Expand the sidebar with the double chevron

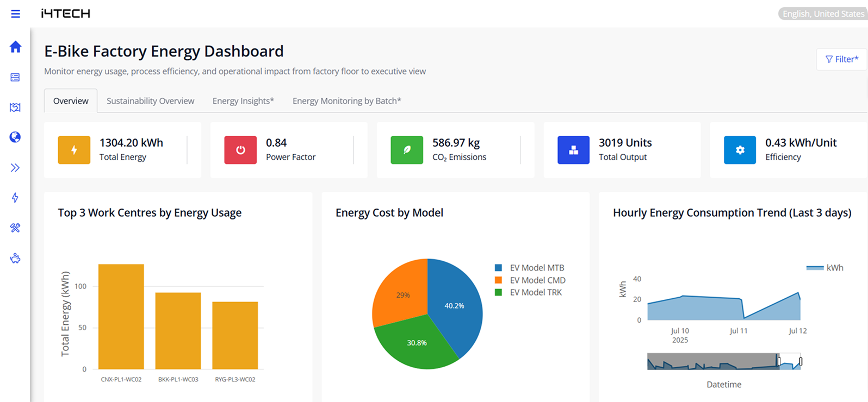15,168
